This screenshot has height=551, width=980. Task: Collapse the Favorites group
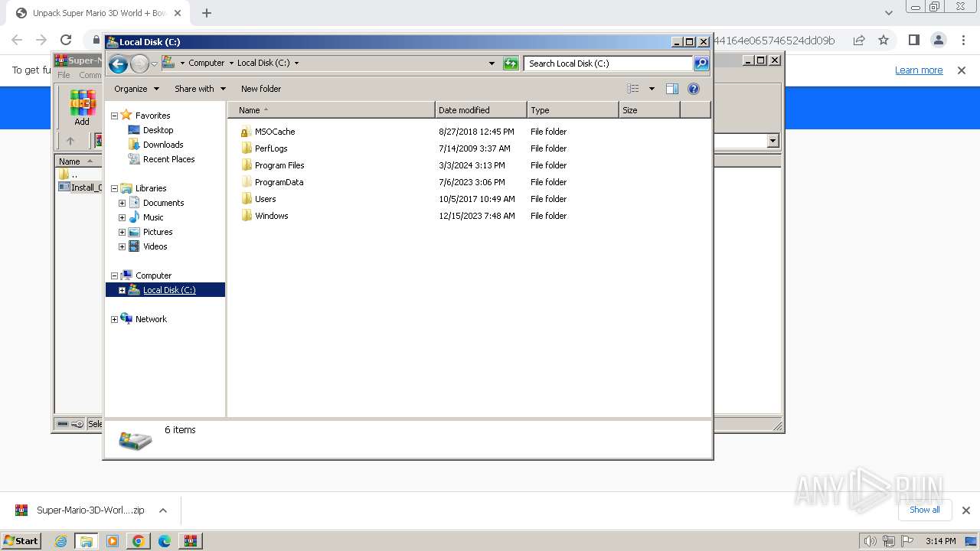point(114,116)
